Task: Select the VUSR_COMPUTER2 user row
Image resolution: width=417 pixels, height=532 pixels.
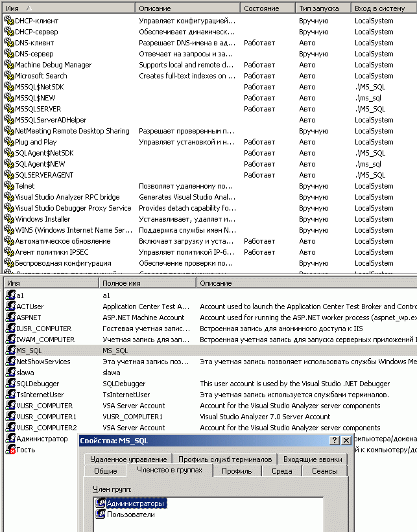Action: [x=211, y=428]
